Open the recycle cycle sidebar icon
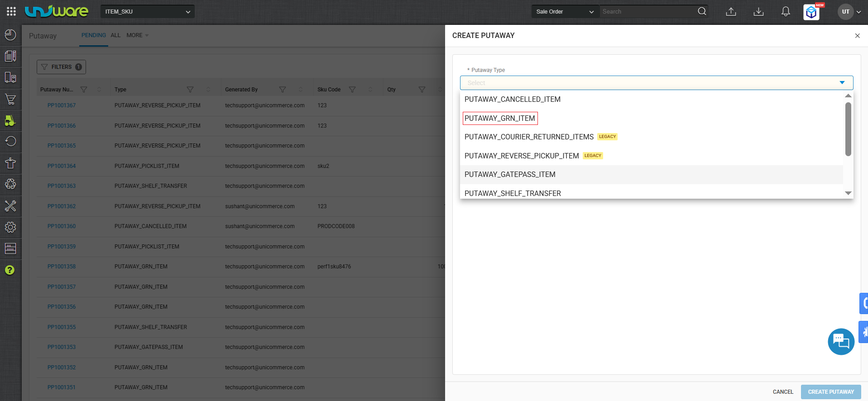 tap(10, 184)
